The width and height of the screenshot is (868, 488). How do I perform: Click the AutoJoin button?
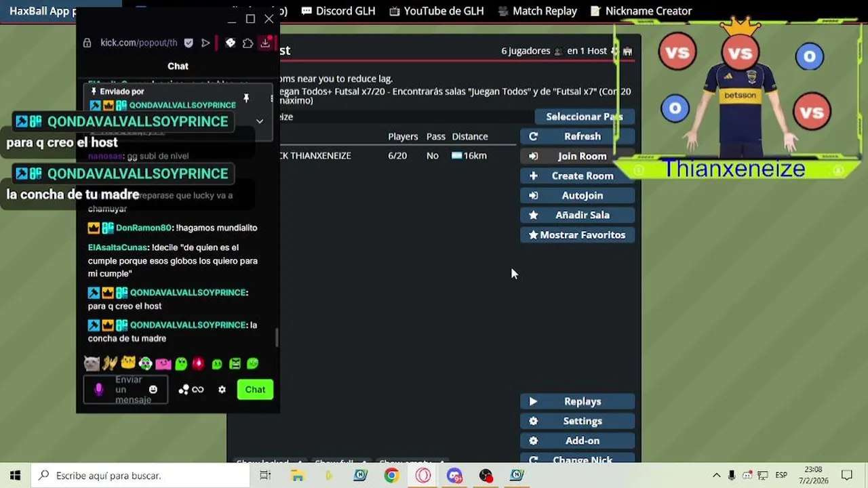tap(577, 195)
